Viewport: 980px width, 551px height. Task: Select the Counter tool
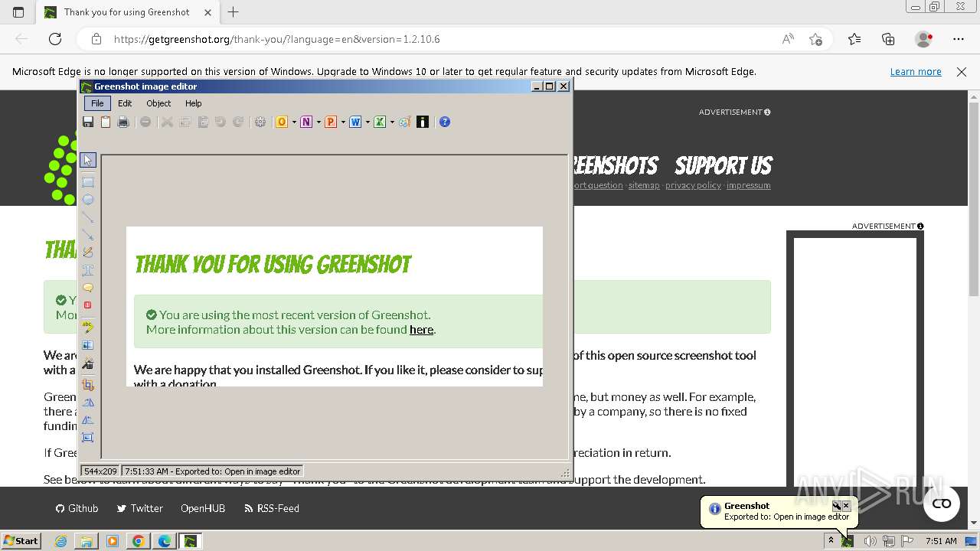pos(88,305)
